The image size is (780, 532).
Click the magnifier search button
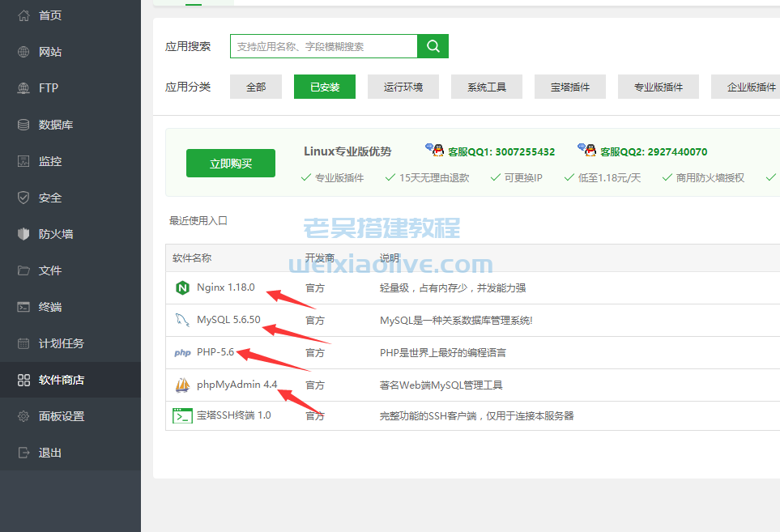tap(433, 46)
